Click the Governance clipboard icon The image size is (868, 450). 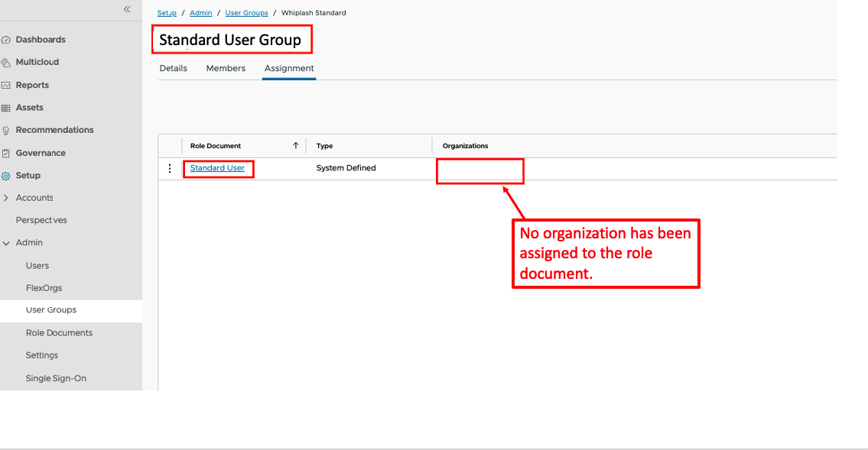(x=5, y=153)
